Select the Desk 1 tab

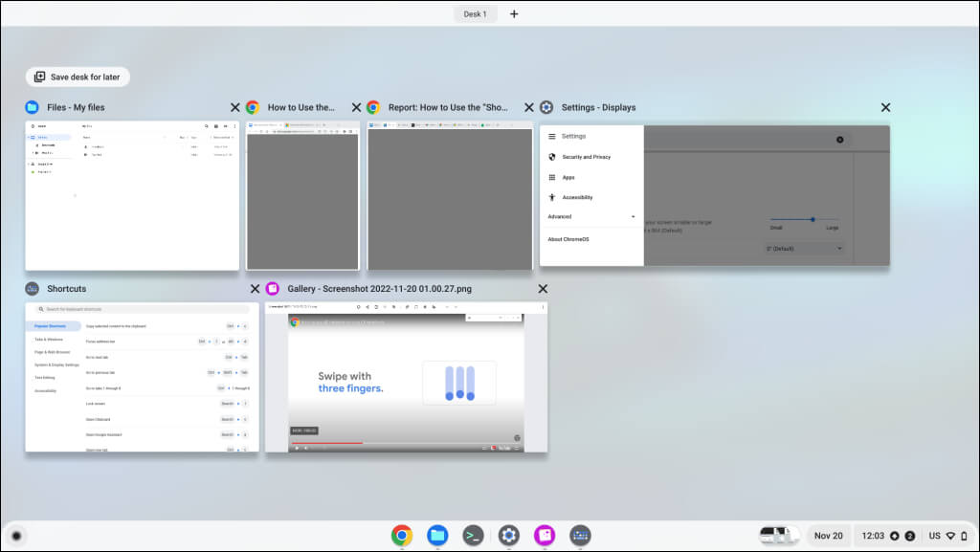[476, 14]
